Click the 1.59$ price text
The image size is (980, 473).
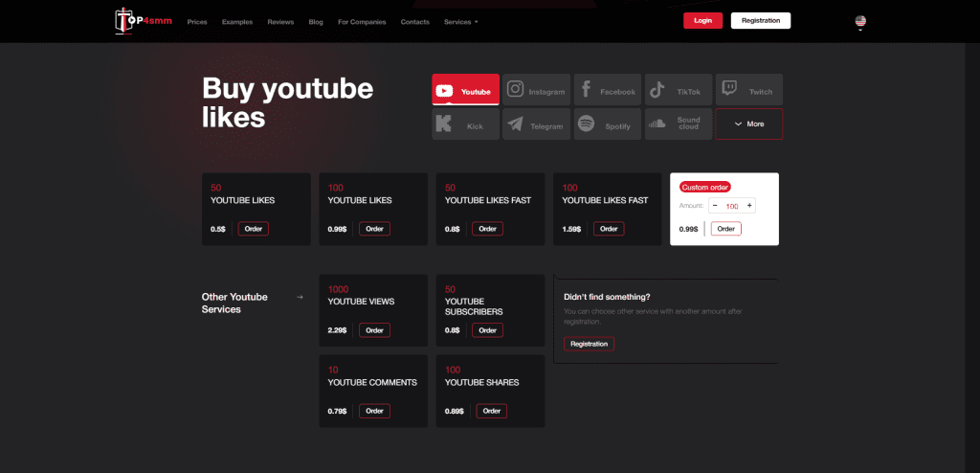pyautogui.click(x=571, y=230)
